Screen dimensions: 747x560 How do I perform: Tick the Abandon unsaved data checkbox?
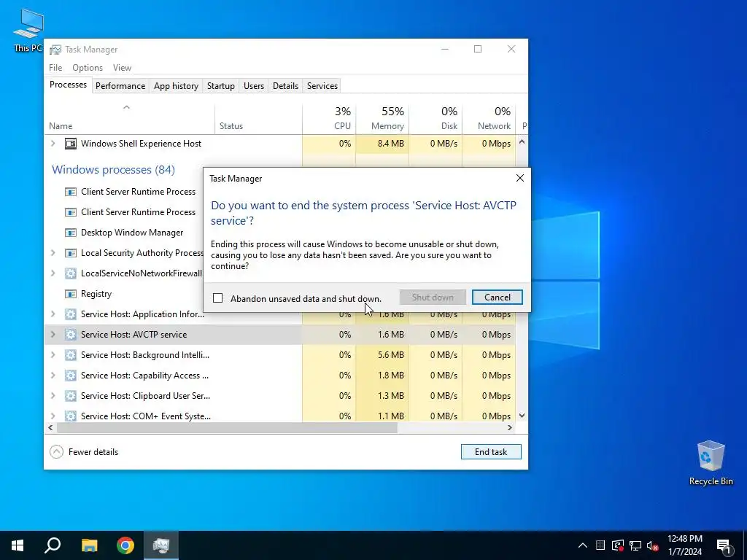[217, 298]
